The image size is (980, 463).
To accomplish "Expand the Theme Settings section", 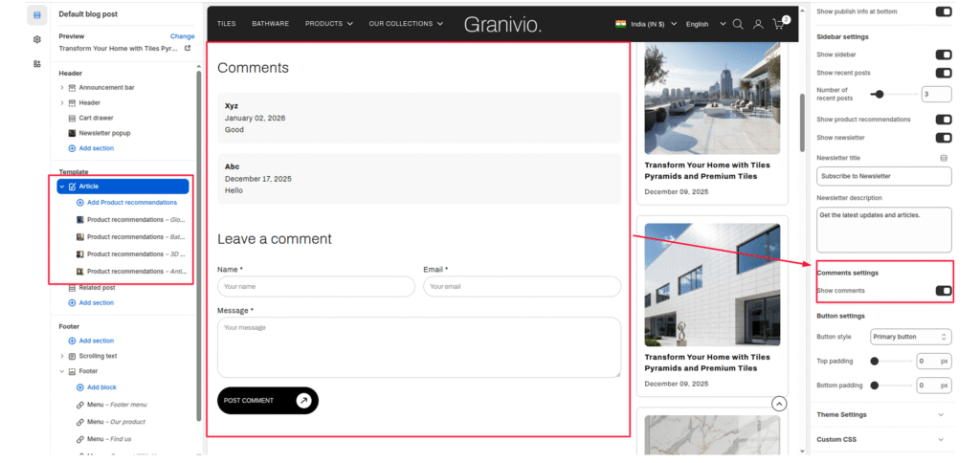I will pos(881,414).
